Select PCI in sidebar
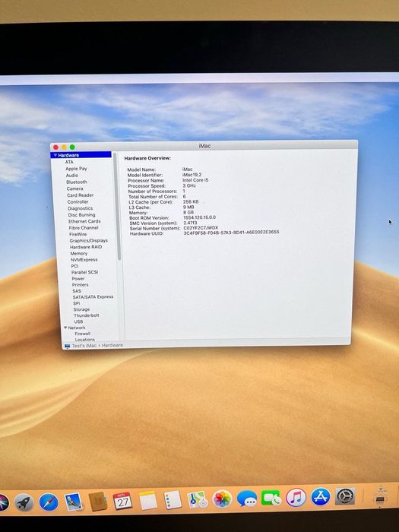This screenshot has width=399, height=532. tap(74, 266)
